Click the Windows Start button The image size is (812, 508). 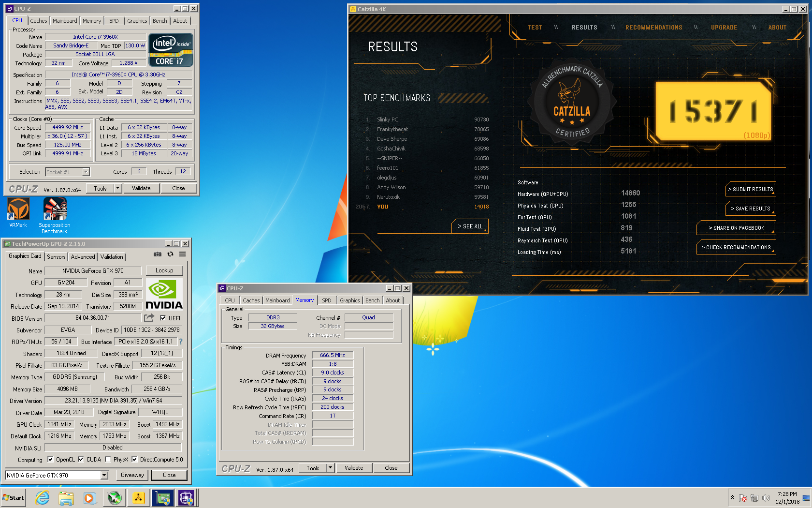[14, 498]
